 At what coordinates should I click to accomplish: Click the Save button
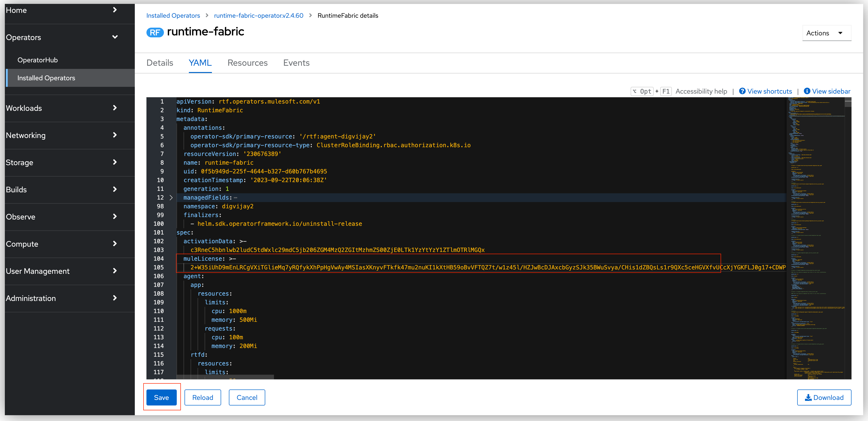pos(161,397)
